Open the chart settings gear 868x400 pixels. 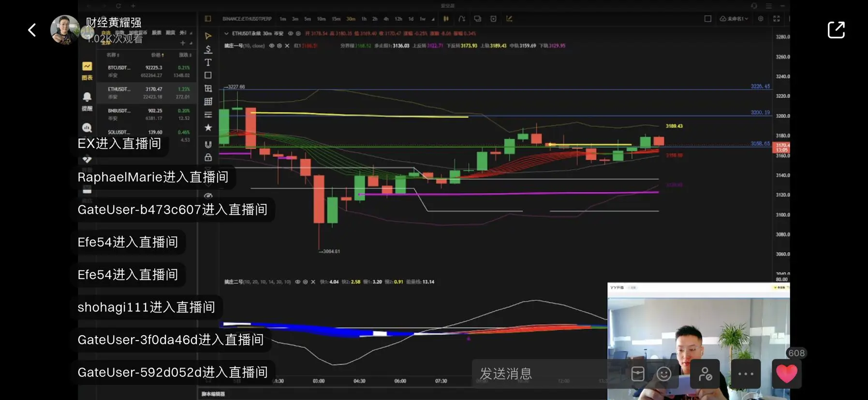(x=761, y=19)
